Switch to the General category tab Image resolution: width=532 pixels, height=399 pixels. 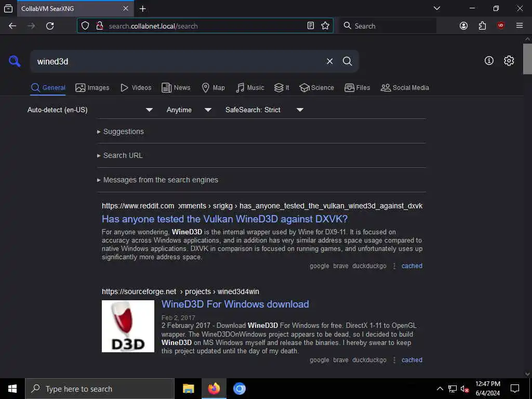coord(48,87)
